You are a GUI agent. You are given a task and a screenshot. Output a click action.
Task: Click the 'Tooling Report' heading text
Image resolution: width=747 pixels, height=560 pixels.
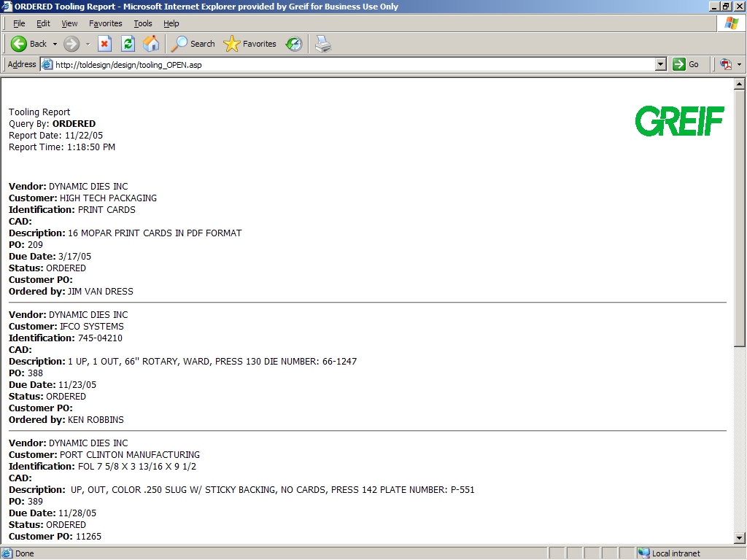39,112
